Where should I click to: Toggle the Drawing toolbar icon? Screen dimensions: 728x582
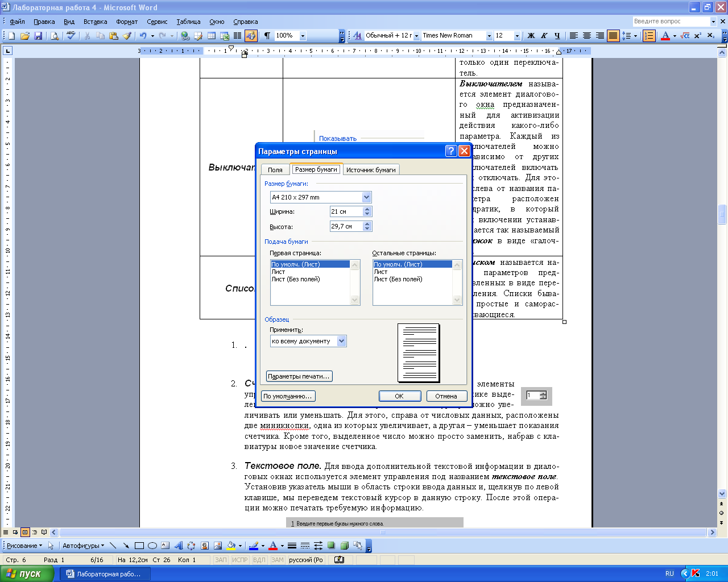click(x=251, y=36)
